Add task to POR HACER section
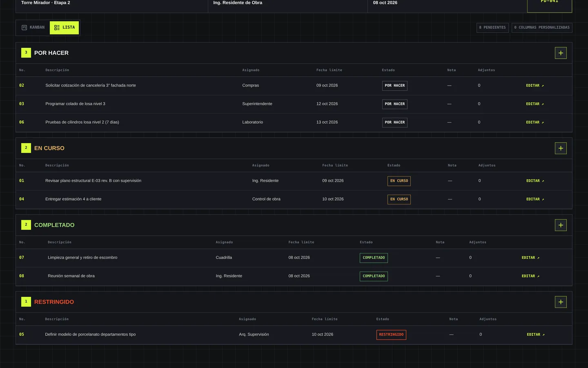 click(x=561, y=53)
